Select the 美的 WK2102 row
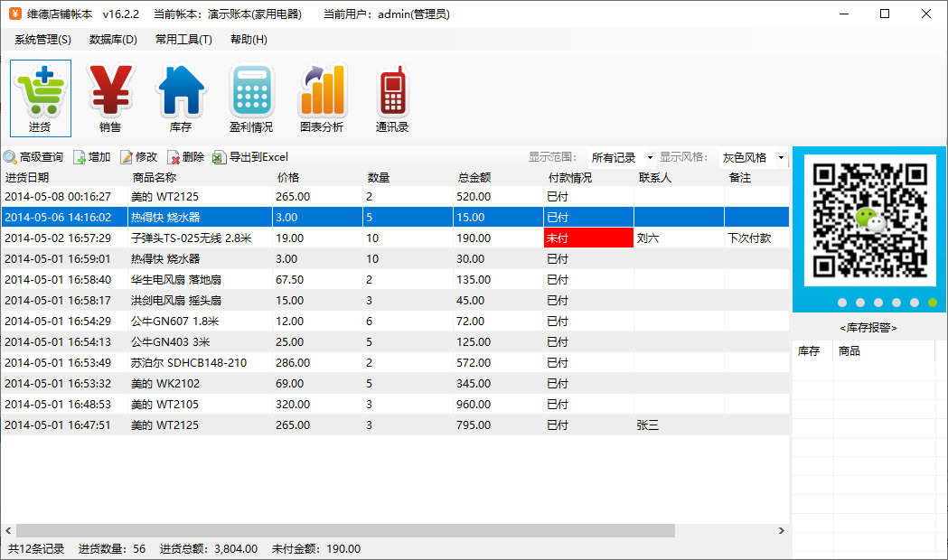 click(x=395, y=384)
